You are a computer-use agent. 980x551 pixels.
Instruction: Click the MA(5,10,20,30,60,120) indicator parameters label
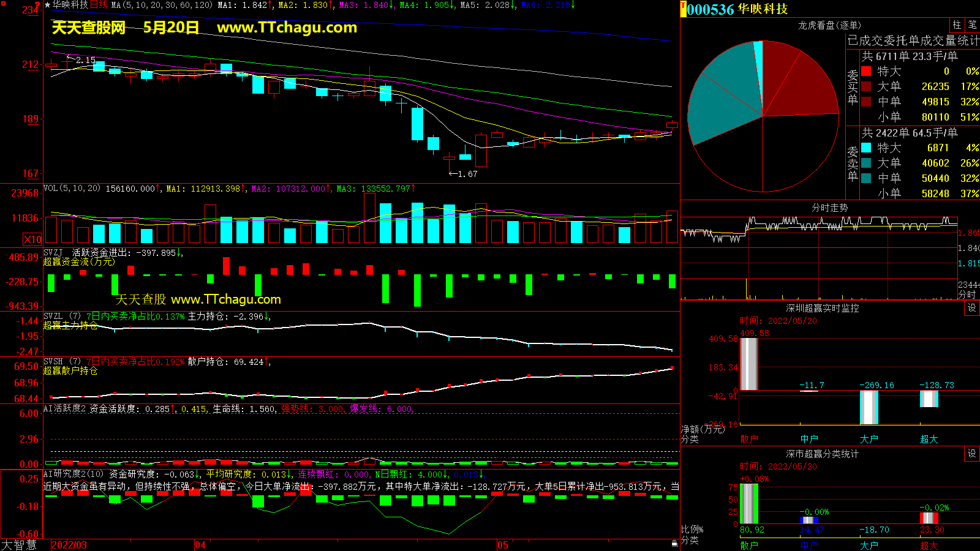(x=162, y=5)
